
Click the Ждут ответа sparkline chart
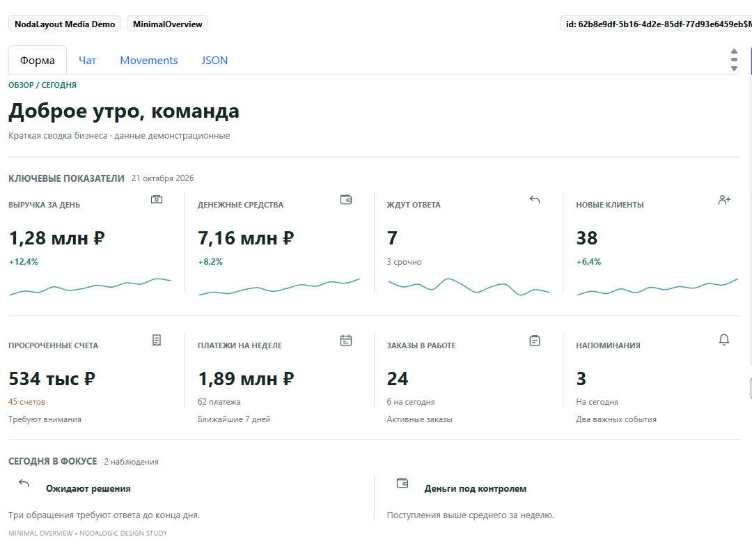pyautogui.click(x=469, y=286)
